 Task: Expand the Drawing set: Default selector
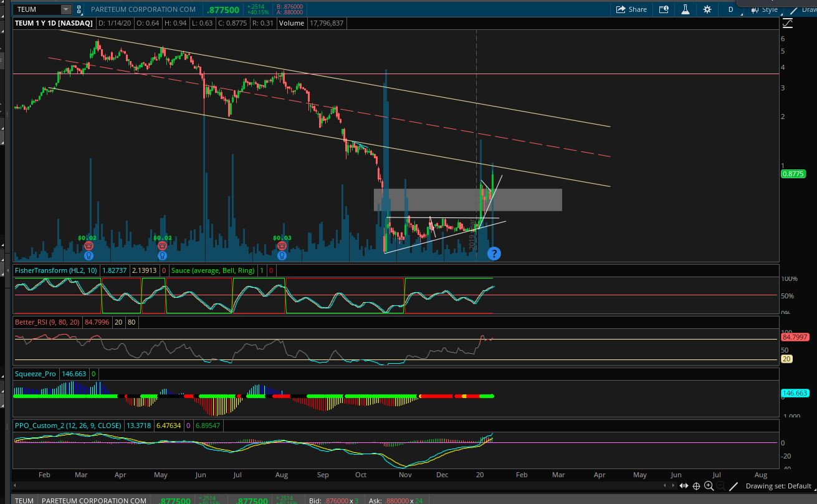778,486
